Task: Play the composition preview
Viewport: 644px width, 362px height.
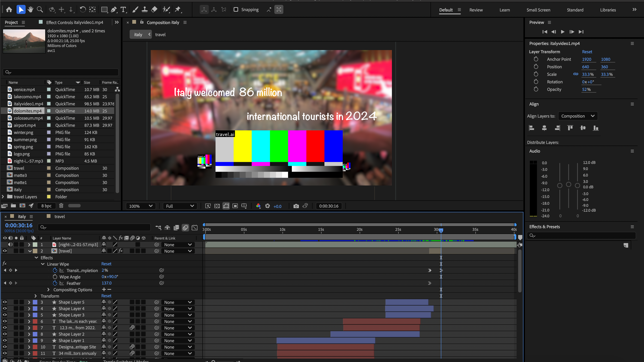Action: (562, 32)
